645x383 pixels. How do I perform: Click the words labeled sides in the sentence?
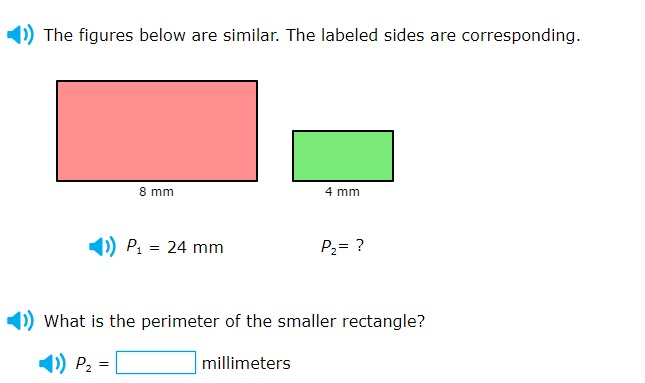pyautogui.click(x=372, y=35)
